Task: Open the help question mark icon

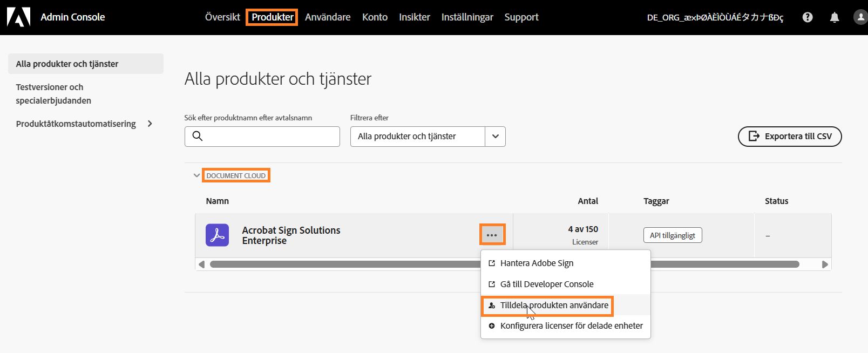Action: point(808,17)
